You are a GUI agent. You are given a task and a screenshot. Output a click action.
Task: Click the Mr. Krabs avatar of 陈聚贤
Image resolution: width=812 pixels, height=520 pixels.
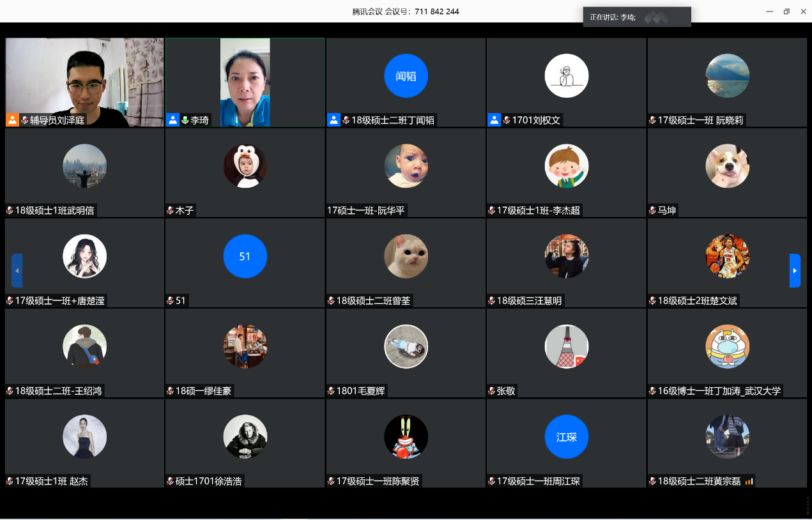point(406,436)
